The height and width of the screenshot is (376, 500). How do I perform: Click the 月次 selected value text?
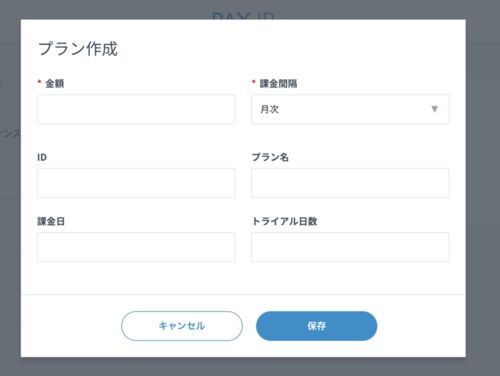269,109
